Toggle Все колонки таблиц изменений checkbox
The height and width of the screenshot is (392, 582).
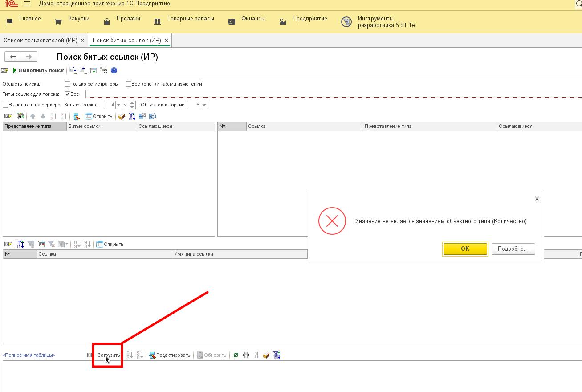(x=128, y=84)
